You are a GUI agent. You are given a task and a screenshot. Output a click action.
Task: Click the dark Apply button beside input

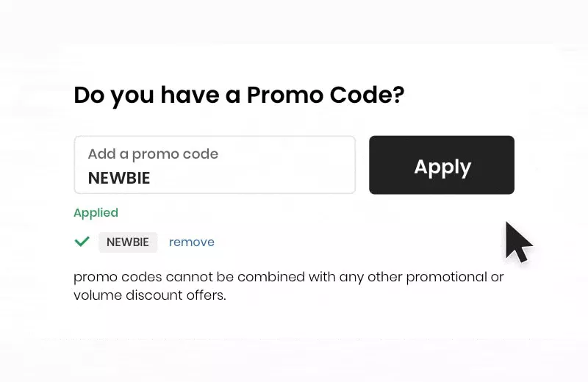click(442, 165)
